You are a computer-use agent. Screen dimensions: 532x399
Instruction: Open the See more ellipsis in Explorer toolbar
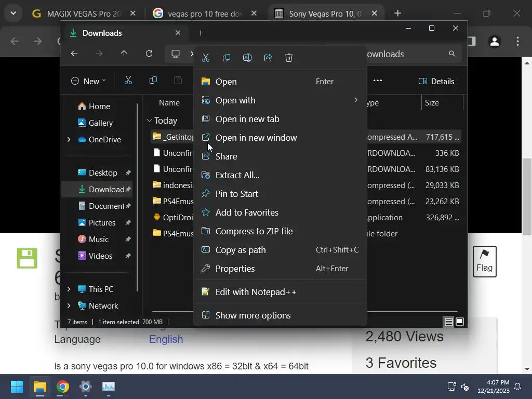click(x=378, y=81)
